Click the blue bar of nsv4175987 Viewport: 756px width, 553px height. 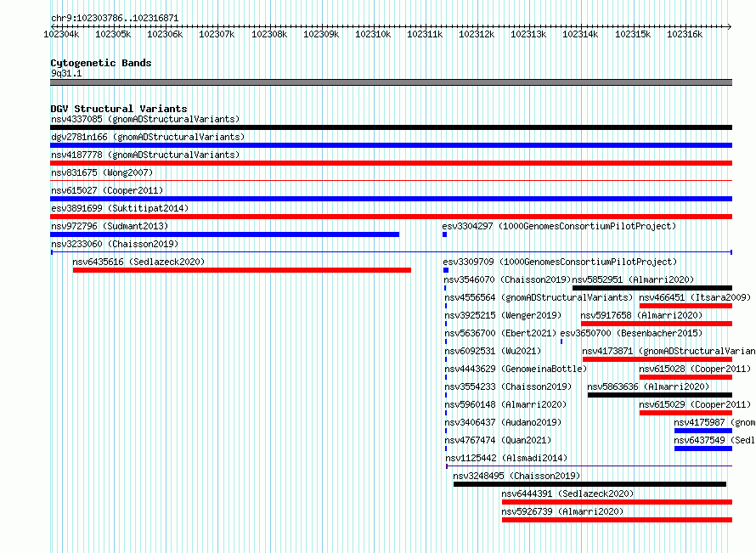tap(703, 431)
